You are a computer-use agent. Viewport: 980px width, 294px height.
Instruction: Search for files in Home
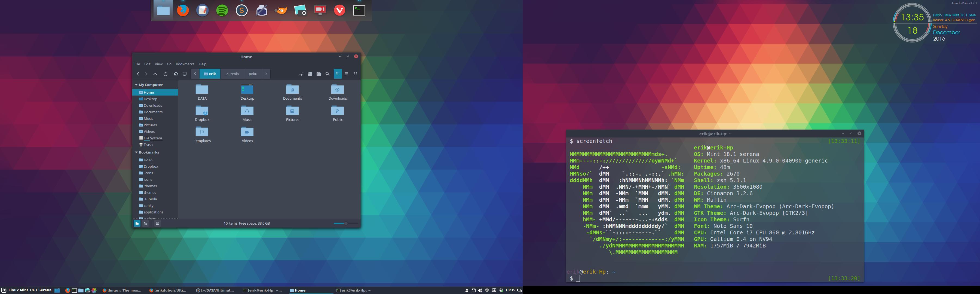pos(327,74)
